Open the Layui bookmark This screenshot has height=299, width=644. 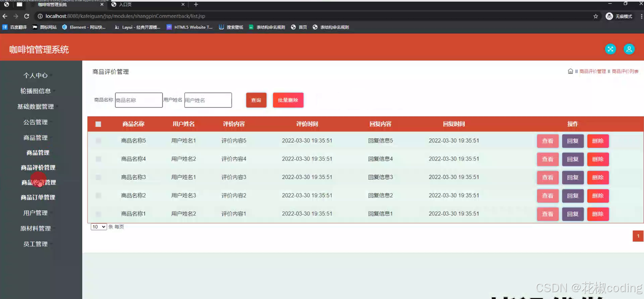(x=137, y=27)
